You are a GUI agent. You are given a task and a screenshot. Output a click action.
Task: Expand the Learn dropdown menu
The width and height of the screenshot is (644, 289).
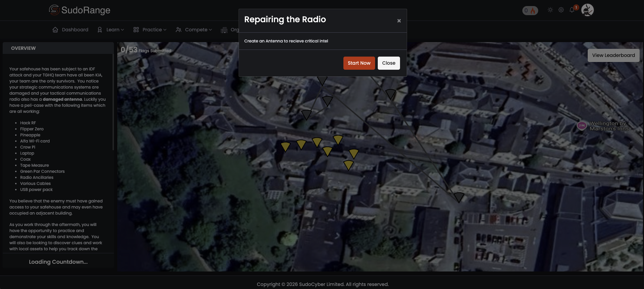(x=111, y=30)
